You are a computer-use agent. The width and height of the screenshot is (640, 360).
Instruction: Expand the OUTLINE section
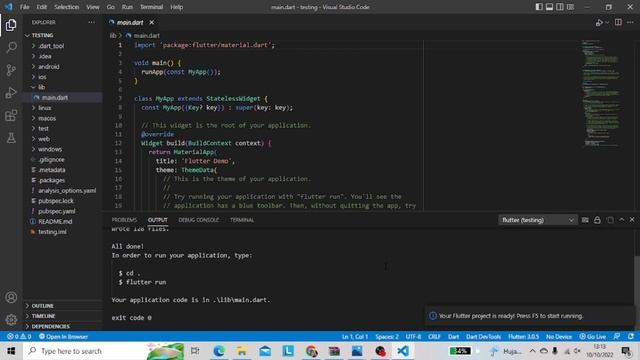tap(62, 306)
